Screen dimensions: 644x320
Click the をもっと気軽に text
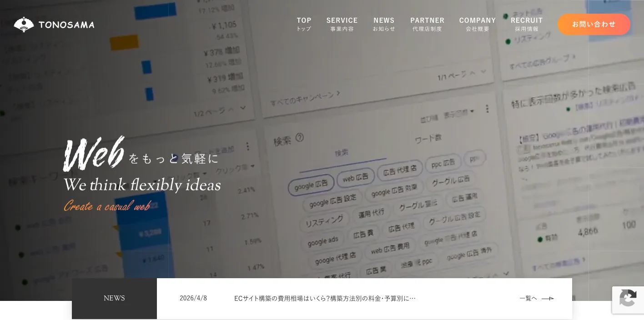click(174, 159)
